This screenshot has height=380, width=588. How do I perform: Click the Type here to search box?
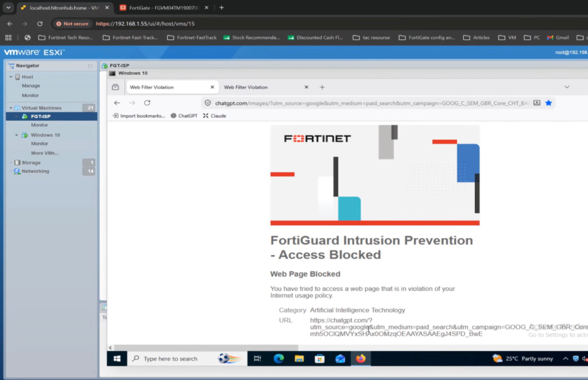pos(187,359)
